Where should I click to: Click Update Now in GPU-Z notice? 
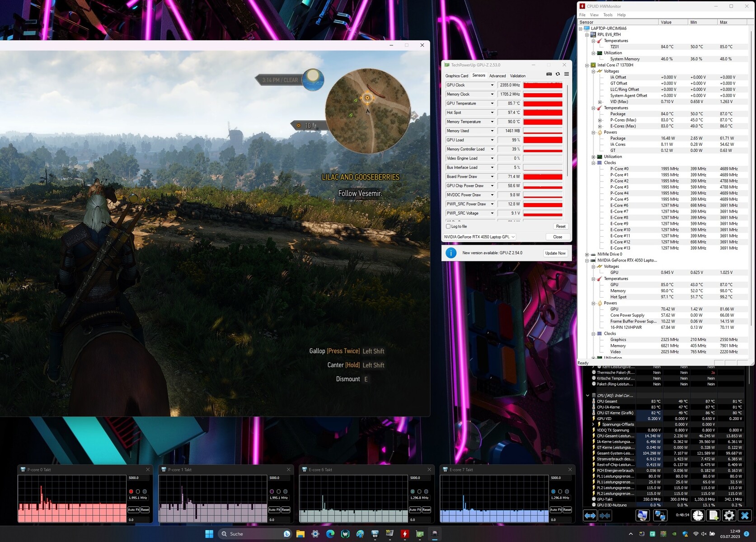(x=555, y=253)
